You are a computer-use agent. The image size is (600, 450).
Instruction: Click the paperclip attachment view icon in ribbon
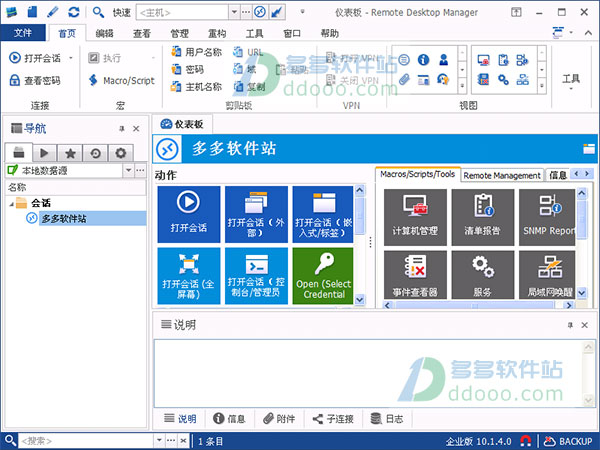(404, 80)
